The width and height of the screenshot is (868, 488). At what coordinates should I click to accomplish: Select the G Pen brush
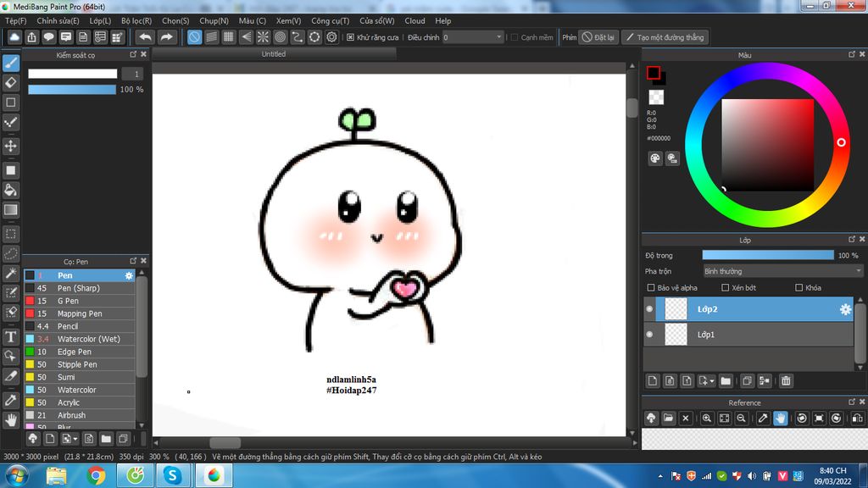80,301
